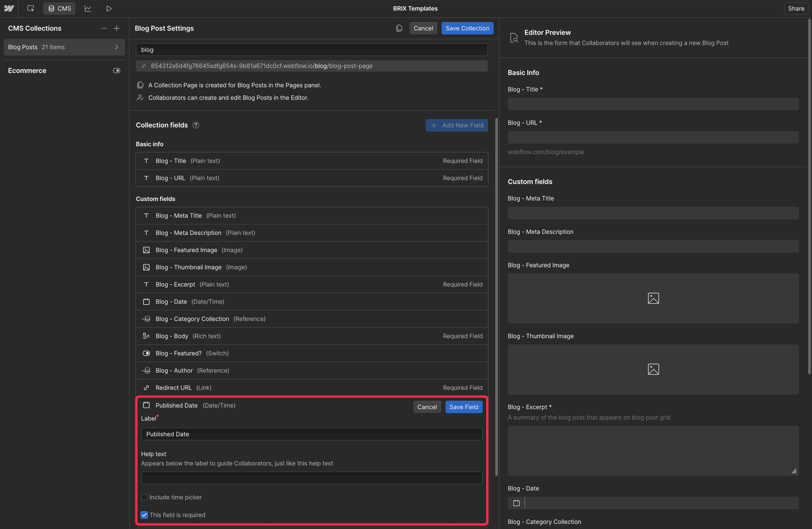Open the analytics chart icon
This screenshot has width=812, height=529.
(x=88, y=8)
